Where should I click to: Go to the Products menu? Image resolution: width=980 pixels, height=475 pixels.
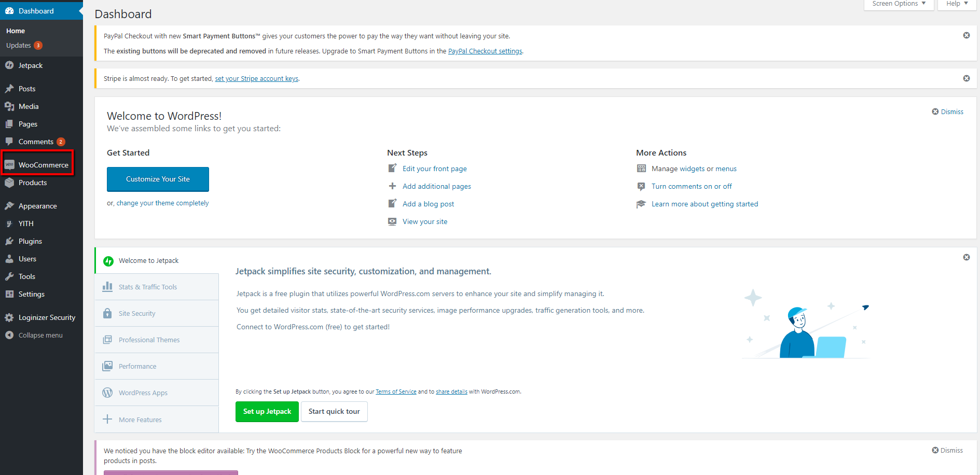(x=42, y=183)
